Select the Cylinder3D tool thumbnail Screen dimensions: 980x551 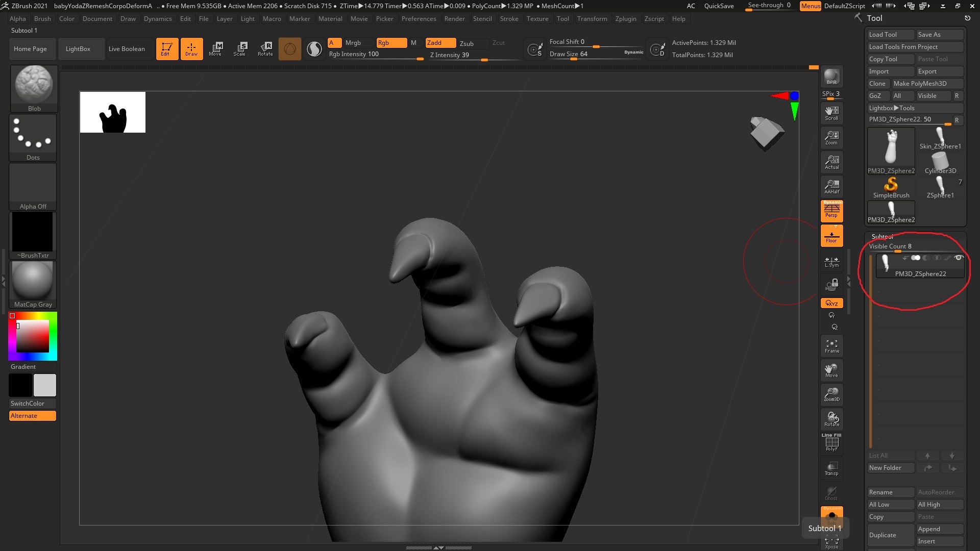click(940, 163)
